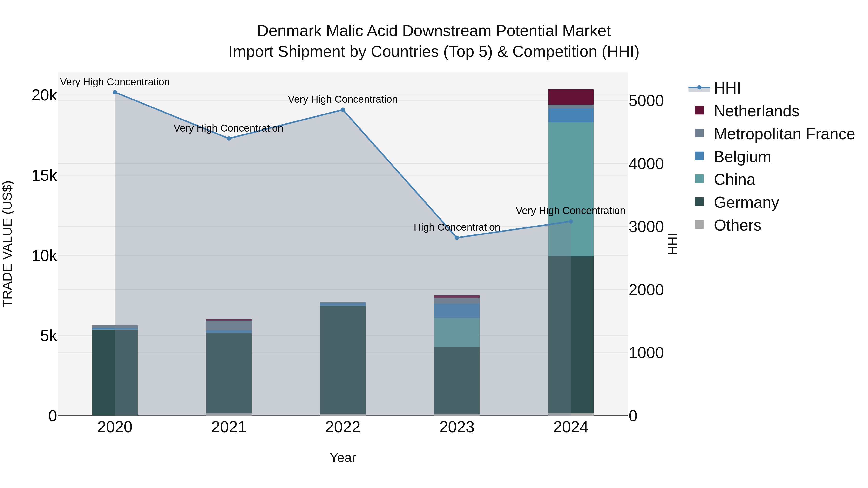
Task: Click 'Very High Concentration' label above 2022
Action: click(343, 99)
